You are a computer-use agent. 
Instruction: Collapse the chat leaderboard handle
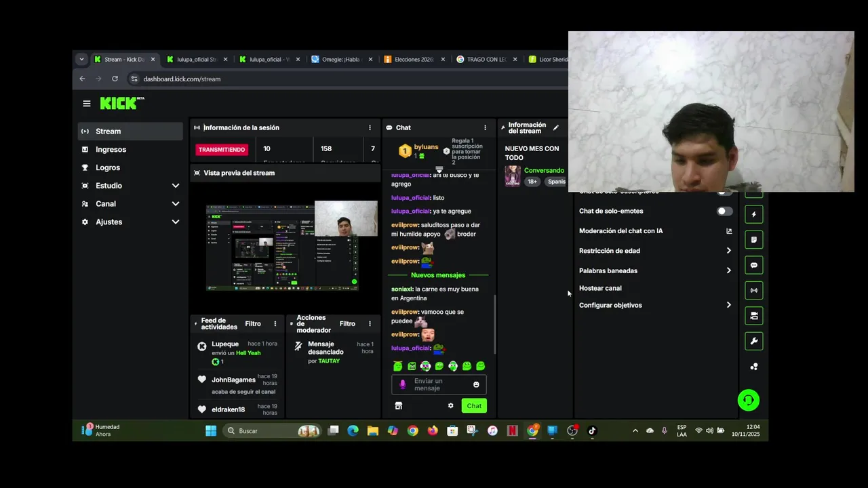click(439, 169)
